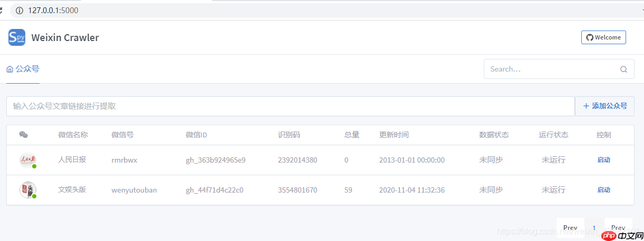Image resolution: width=644 pixels, height=241 pixels.
Task: Click the 添加公众号 button
Action: 604,106
